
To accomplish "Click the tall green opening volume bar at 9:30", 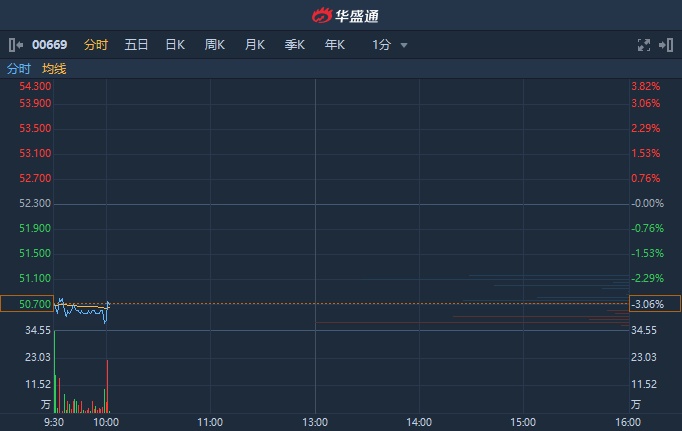I will (55, 372).
